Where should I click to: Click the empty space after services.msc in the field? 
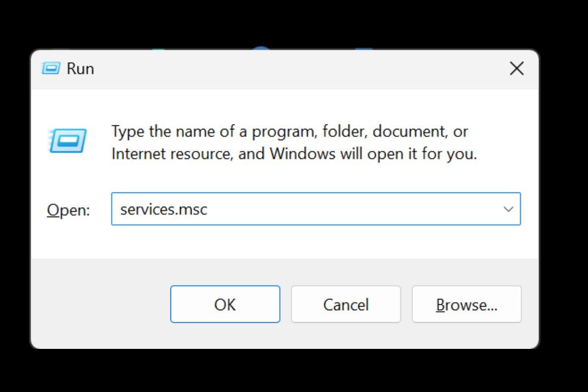pyautogui.click(x=353, y=209)
